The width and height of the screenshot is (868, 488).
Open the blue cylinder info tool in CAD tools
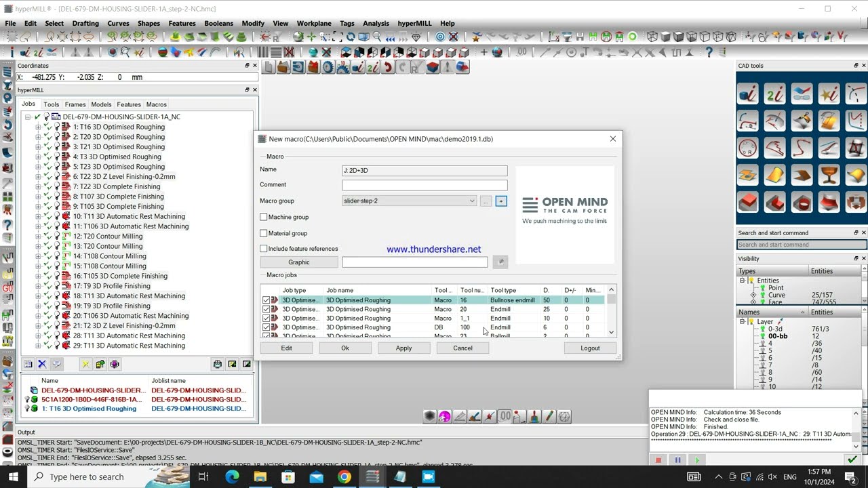(x=748, y=94)
